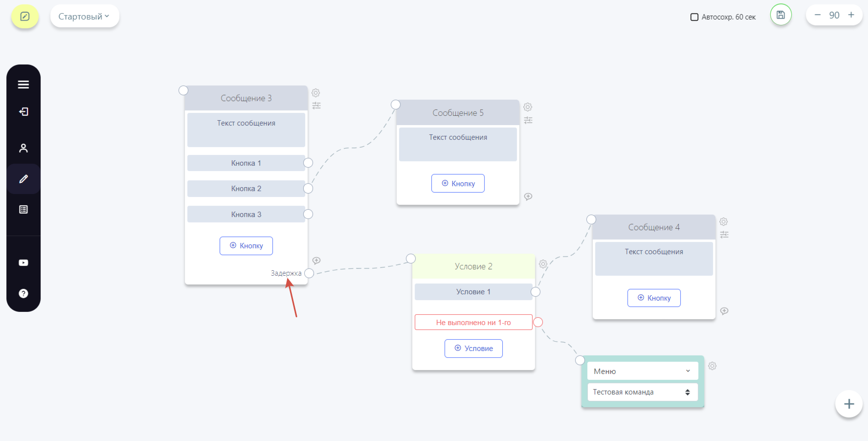
Task: Open the YouTube video icon in sidebar
Action: 23,263
